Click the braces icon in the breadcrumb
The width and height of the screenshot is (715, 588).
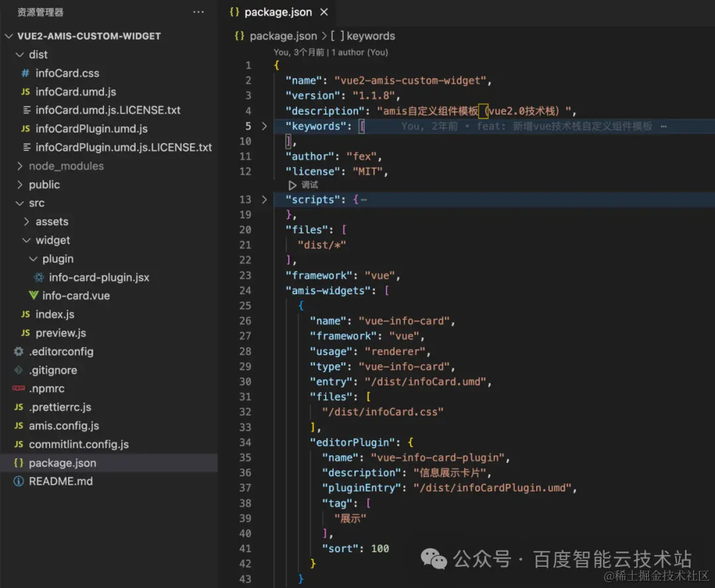coord(240,36)
